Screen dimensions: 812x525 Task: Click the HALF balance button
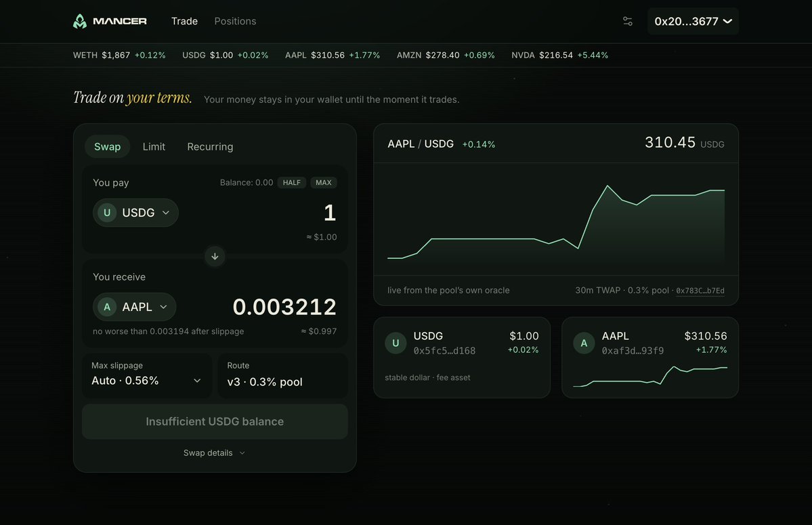(x=292, y=183)
